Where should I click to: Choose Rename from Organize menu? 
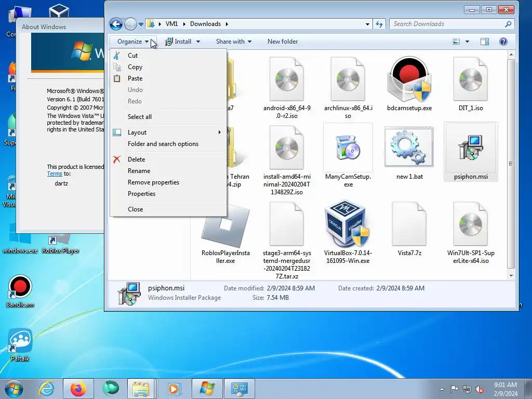pyautogui.click(x=169, y=171)
